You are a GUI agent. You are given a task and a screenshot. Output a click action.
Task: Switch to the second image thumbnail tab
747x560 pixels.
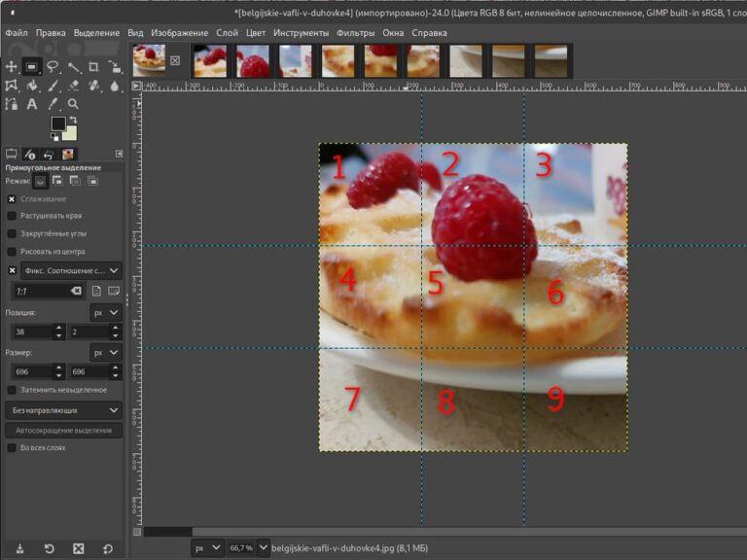pos(210,61)
